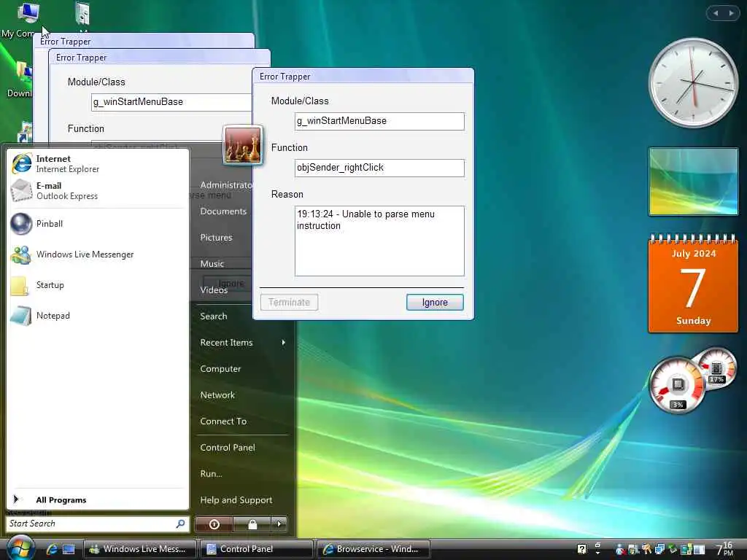Click the CPU meter gadget
This screenshot has width=747, height=560.
[677, 385]
